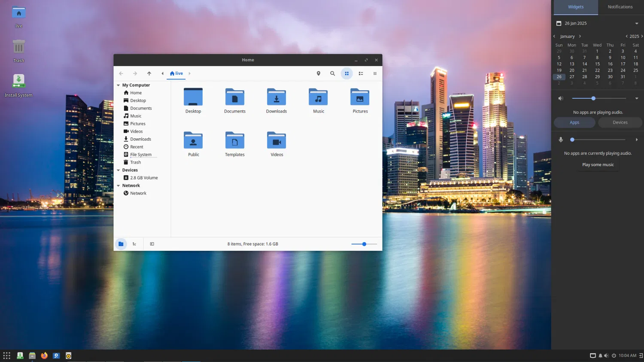
Task: Collapse the Devices section in sidebar
Action: tap(118, 170)
